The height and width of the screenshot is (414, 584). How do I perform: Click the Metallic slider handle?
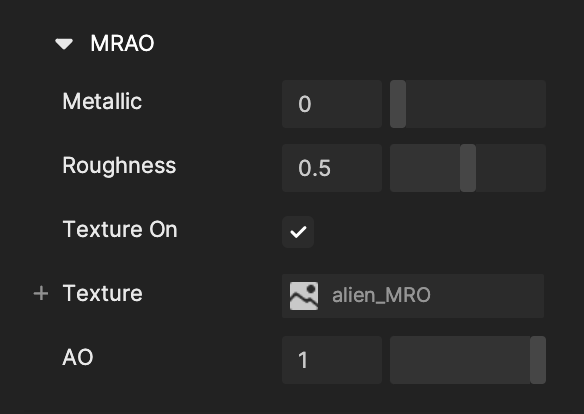(x=398, y=104)
